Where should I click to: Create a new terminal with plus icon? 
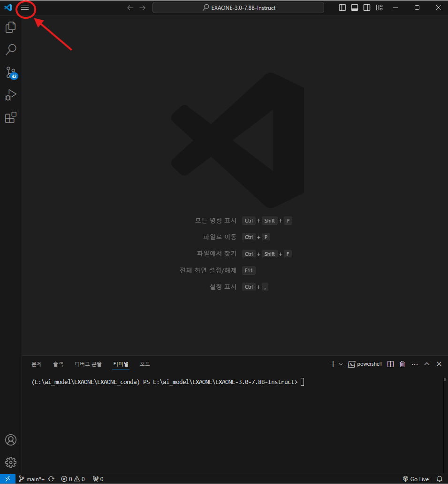333,364
